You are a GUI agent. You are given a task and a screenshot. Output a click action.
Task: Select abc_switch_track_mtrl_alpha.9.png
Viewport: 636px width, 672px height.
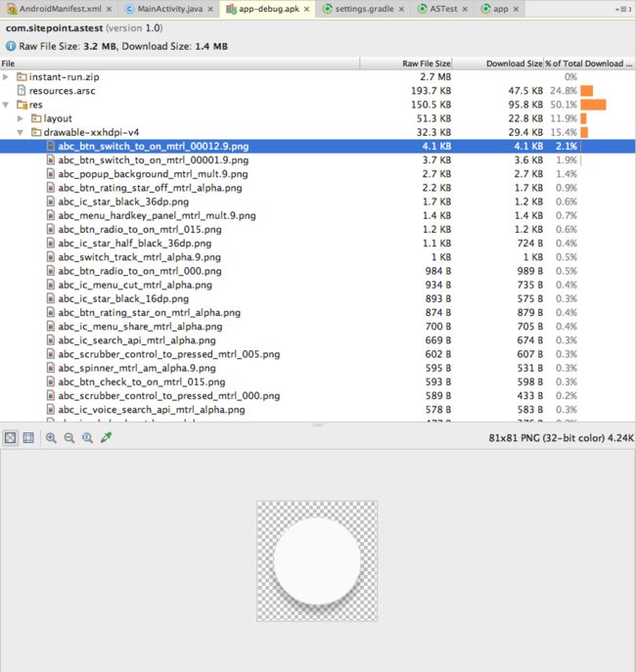pyautogui.click(x=318, y=257)
